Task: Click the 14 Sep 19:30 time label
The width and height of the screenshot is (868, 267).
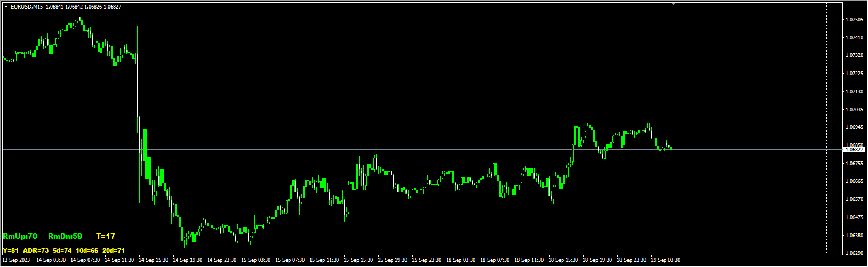Action: coord(188,261)
